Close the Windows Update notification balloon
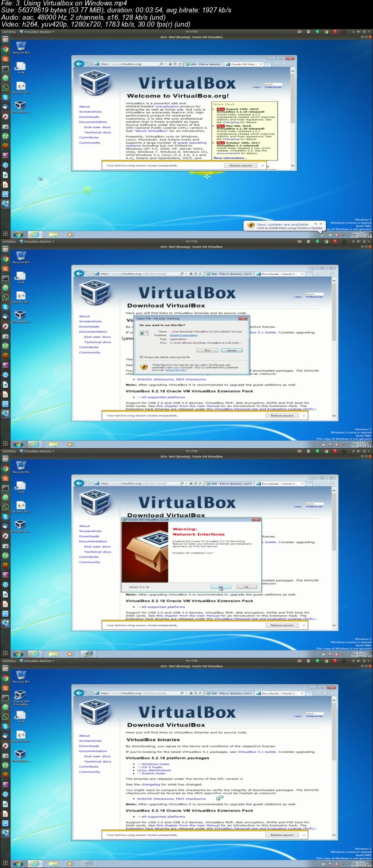This screenshot has height=868, width=373. [321, 224]
